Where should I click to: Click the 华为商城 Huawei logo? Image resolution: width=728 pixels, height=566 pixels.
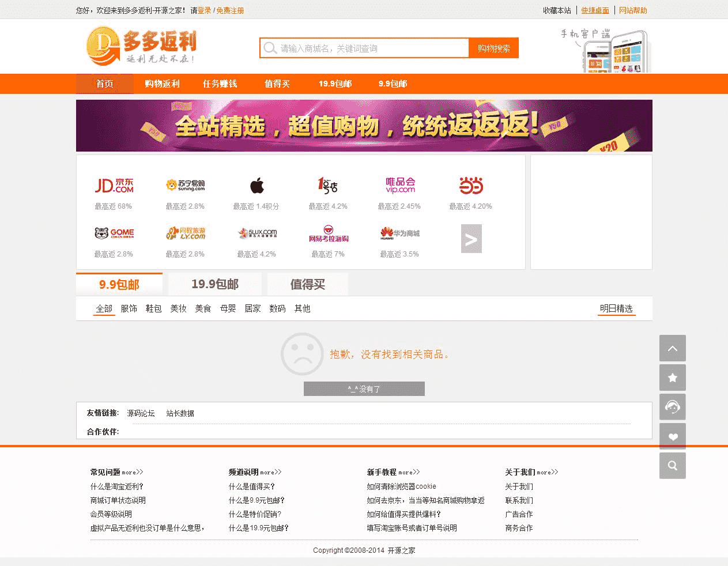tap(400, 233)
